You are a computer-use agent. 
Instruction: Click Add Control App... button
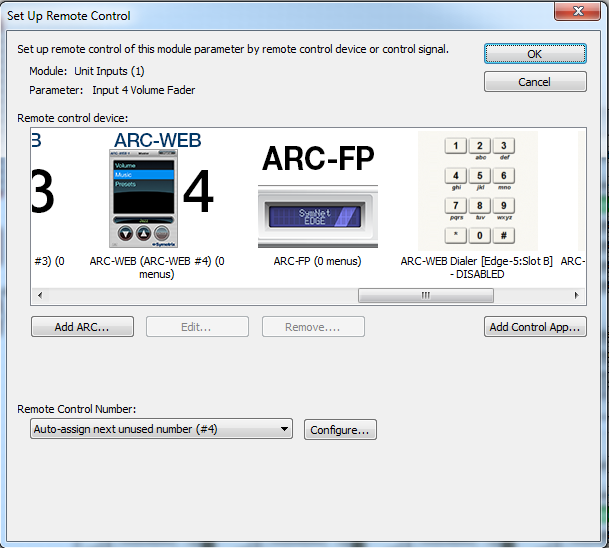535,327
